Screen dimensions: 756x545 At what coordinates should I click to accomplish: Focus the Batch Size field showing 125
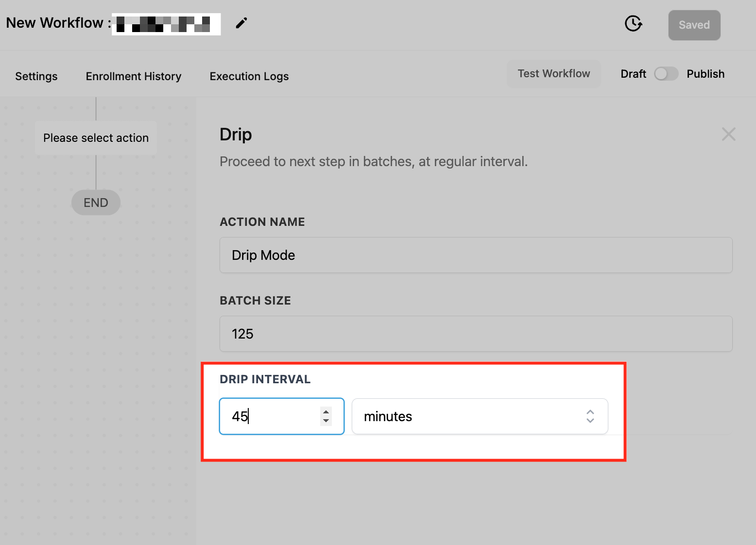[476, 334]
